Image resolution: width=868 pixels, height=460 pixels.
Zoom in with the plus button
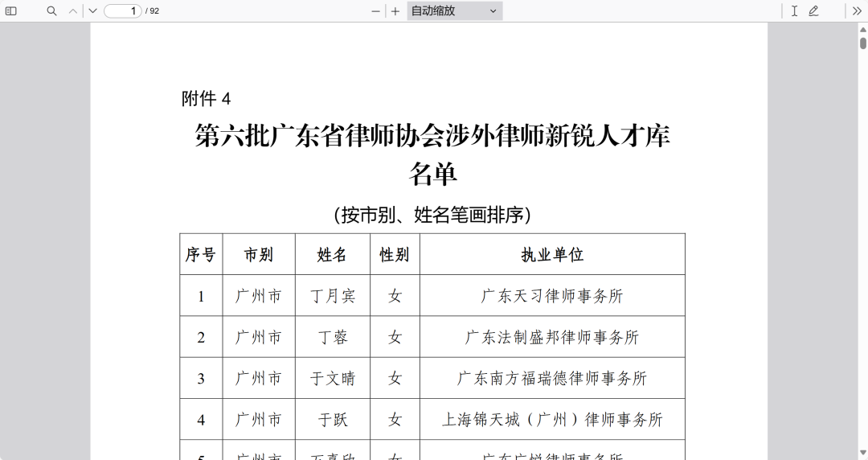coord(395,11)
